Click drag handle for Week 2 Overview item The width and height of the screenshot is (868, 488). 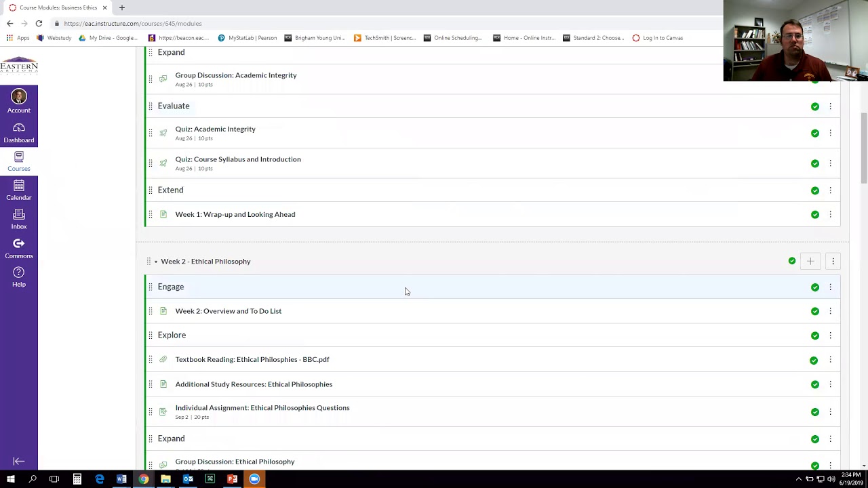click(x=151, y=311)
